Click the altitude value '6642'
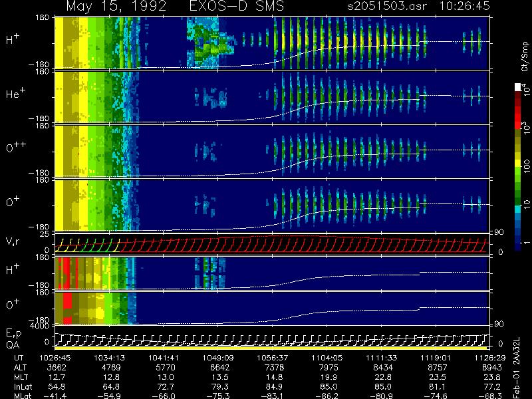 [x=220, y=368]
